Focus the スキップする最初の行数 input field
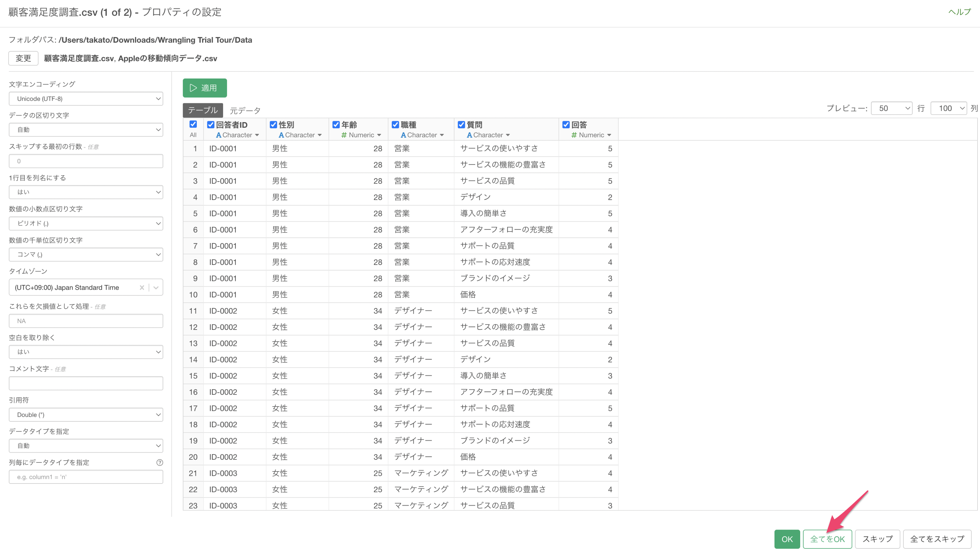Viewport: 980px width, 554px height. 86,161
